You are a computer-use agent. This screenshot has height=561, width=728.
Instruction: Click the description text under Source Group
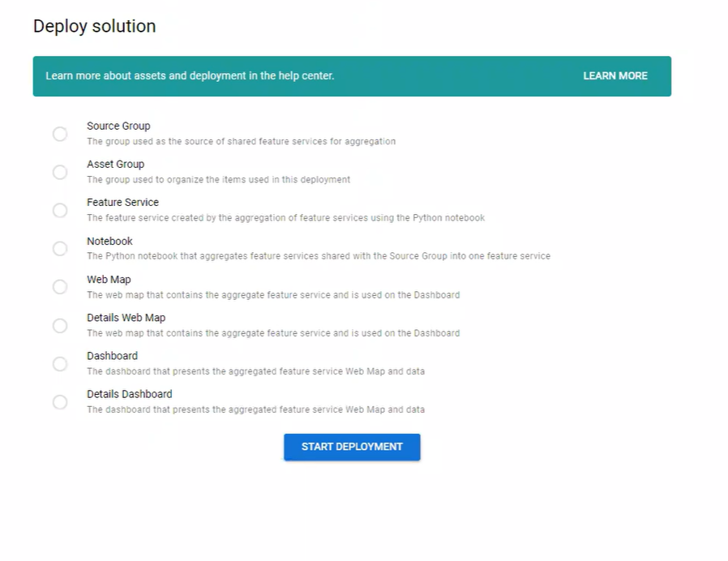coord(241,141)
